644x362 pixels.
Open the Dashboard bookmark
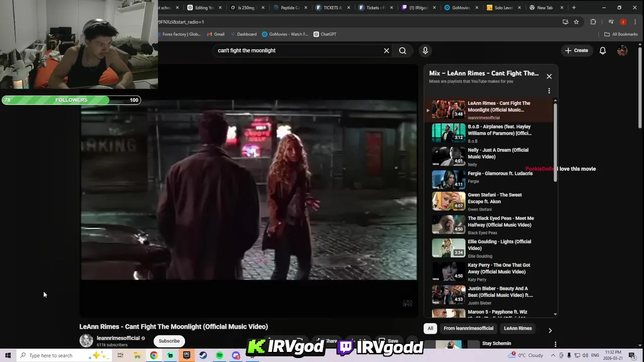coord(244,34)
